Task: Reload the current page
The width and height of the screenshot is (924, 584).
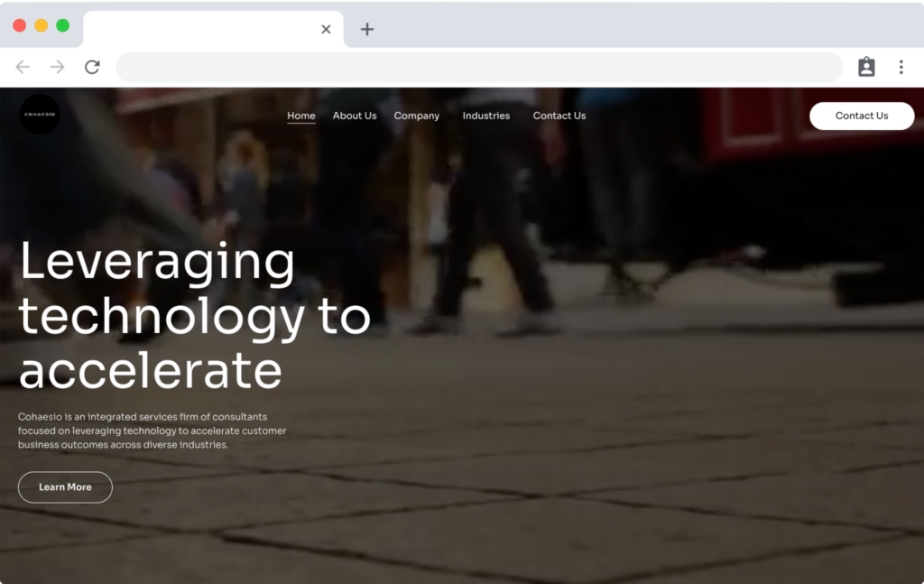Action: [x=92, y=68]
